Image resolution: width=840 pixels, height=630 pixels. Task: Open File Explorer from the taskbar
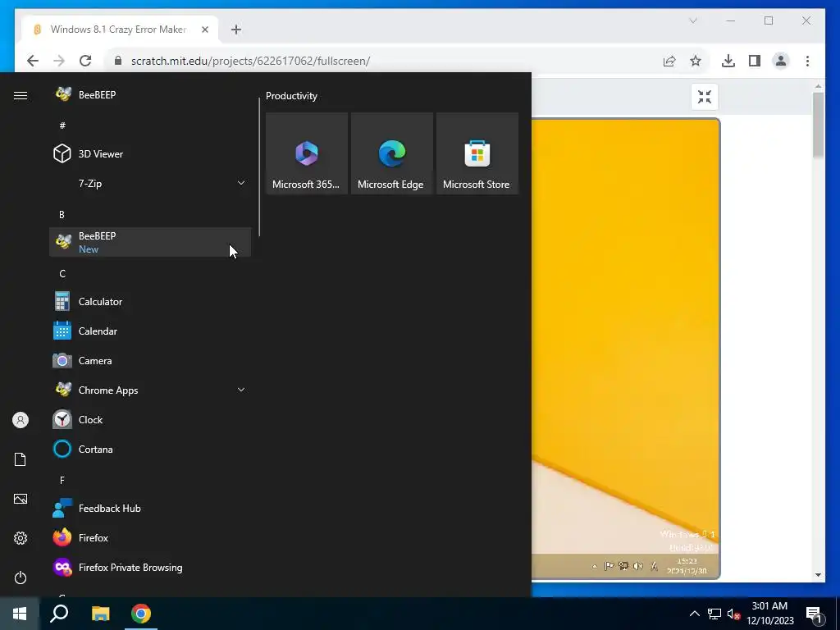click(x=100, y=614)
